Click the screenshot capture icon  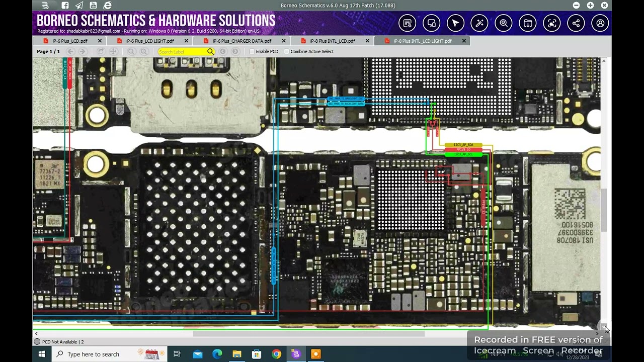(552, 23)
